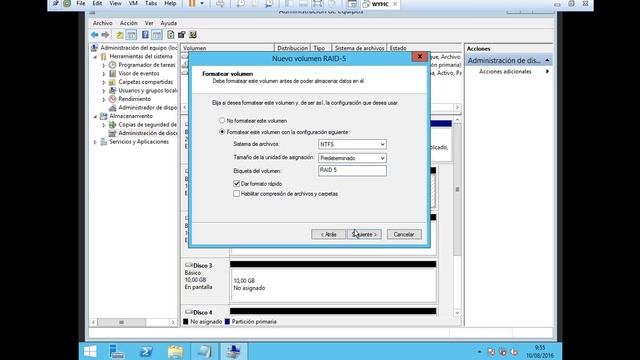The height and width of the screenshot is (360, 640).
Task: Click the blue help book toolbar icon
Action: coord(145,35)
